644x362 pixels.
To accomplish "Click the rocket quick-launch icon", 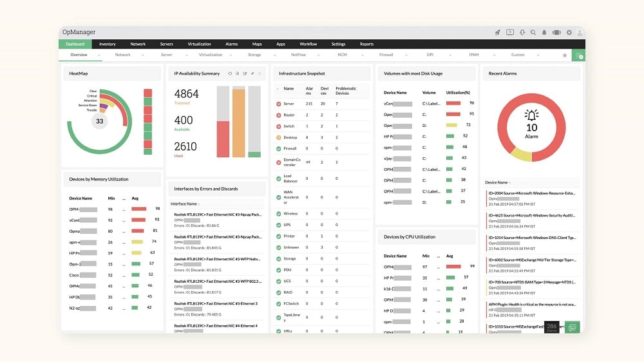I will click(x=497, y=32).
